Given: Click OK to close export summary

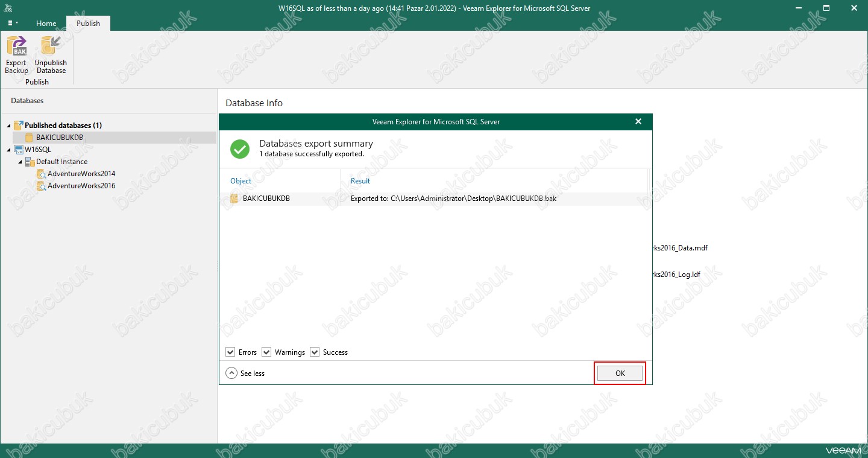Looking at the screenshot, I should click(620, 374).
